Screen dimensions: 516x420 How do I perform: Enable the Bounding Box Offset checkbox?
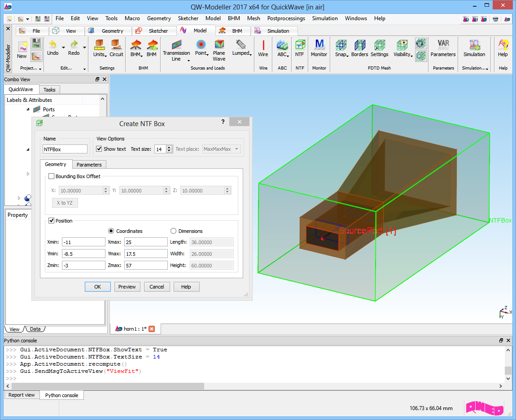coord(51,176)
